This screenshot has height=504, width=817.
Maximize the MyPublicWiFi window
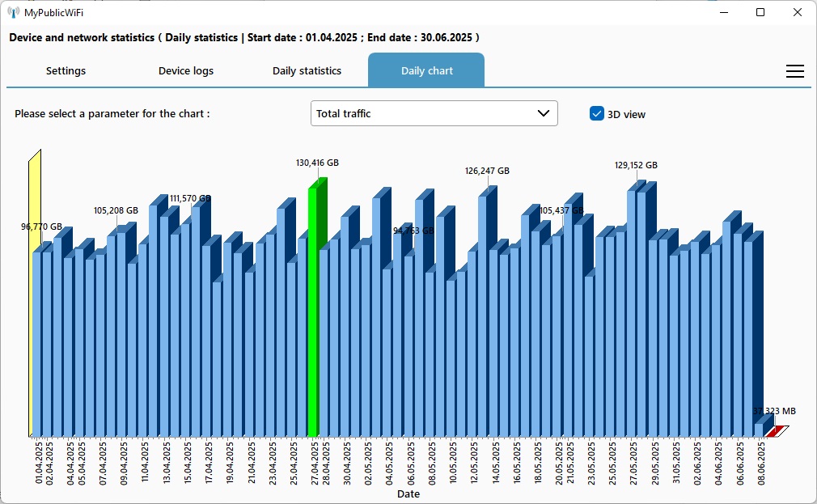coord(760,12)
